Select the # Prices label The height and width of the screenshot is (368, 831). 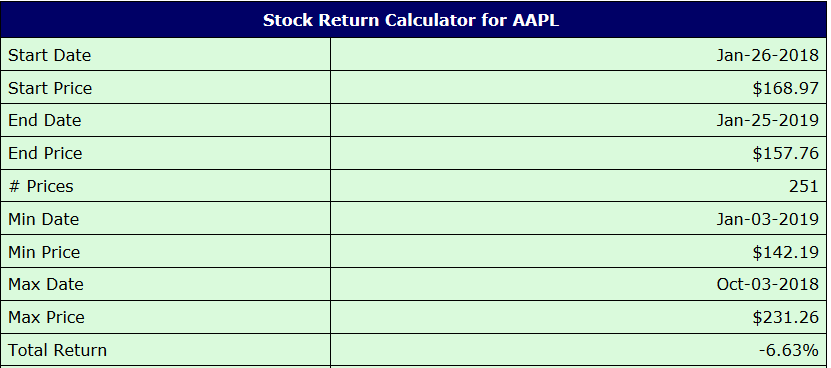click(41, 186)
